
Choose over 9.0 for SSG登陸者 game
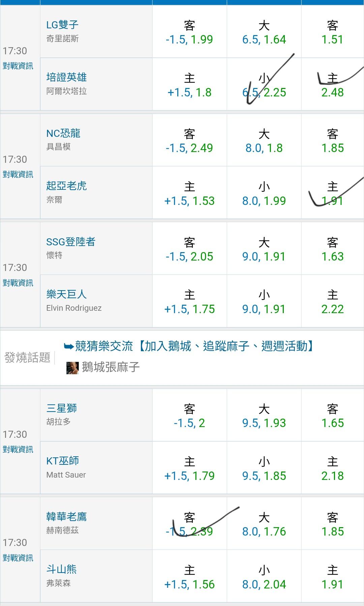pyautogui.click(x=264, y=249)
